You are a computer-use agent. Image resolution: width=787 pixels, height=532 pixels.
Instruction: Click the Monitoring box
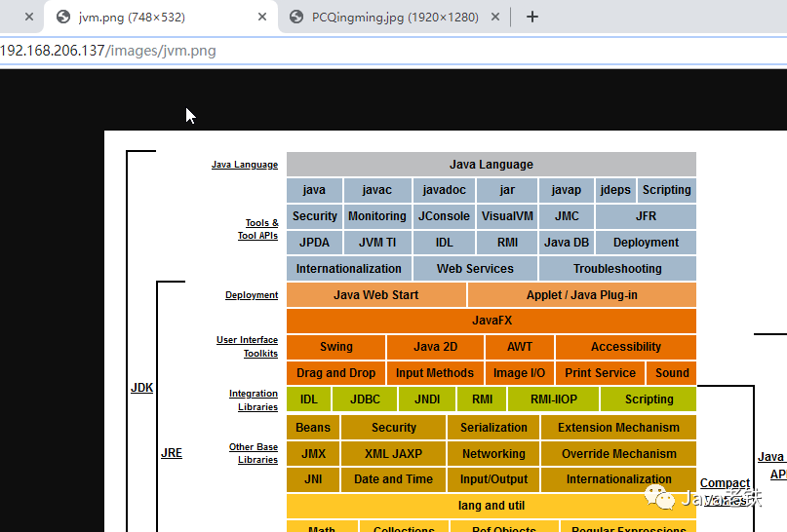[x=377, y=216]
